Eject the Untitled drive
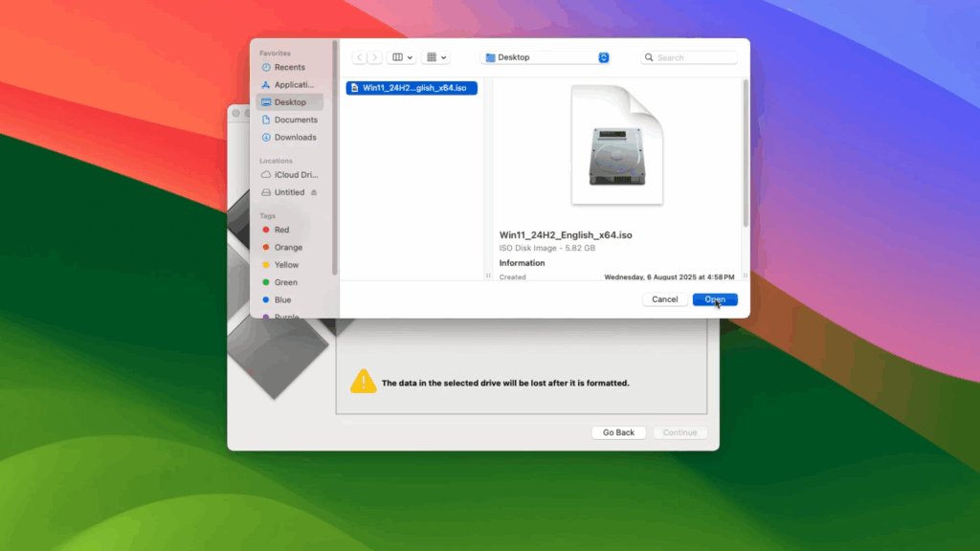 point(314,192)
